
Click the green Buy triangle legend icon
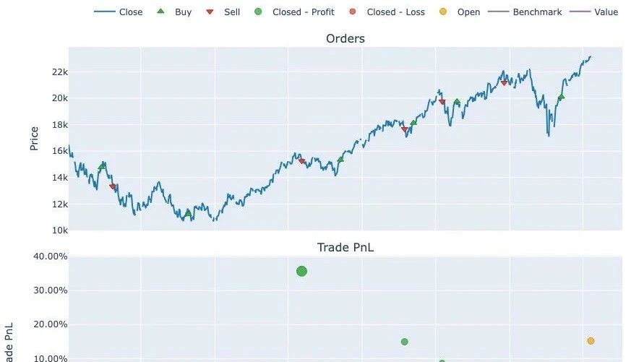click(160, 12)
